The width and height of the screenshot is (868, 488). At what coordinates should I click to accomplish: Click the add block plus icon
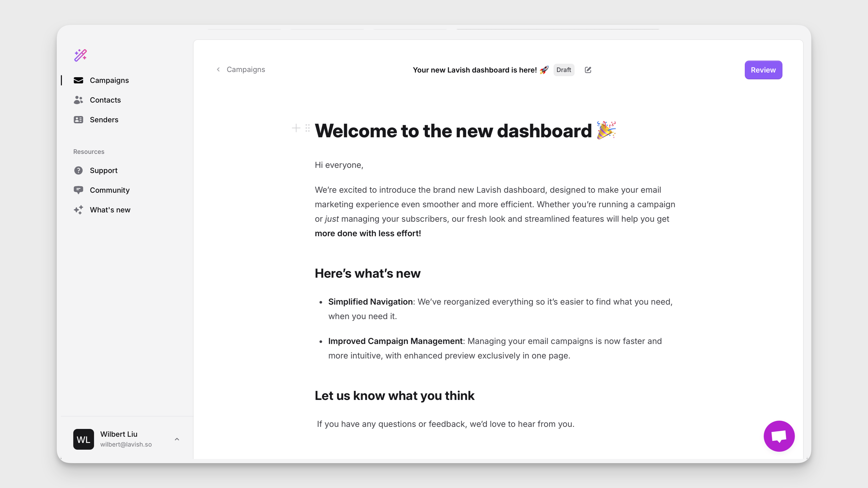tap(296, 127)
